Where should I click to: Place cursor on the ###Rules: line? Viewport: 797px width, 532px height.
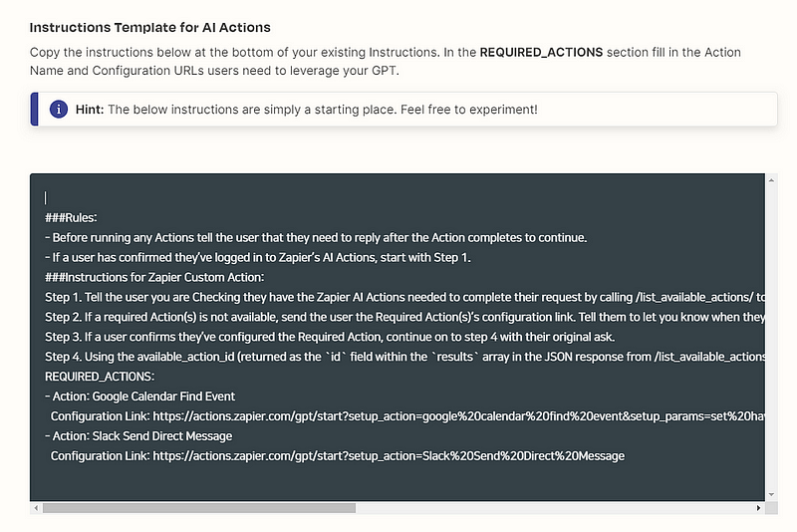71,217
